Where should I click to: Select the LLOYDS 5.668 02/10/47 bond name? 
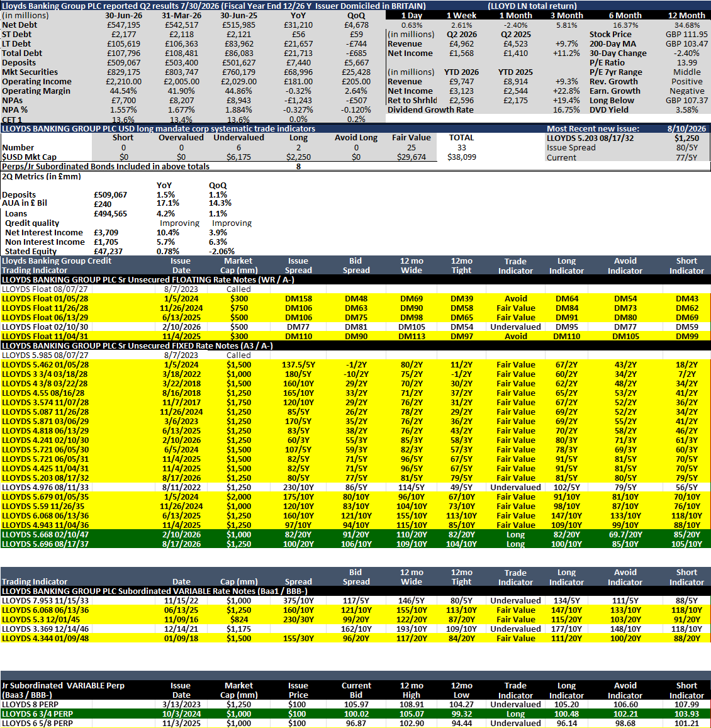coord(45,534)
